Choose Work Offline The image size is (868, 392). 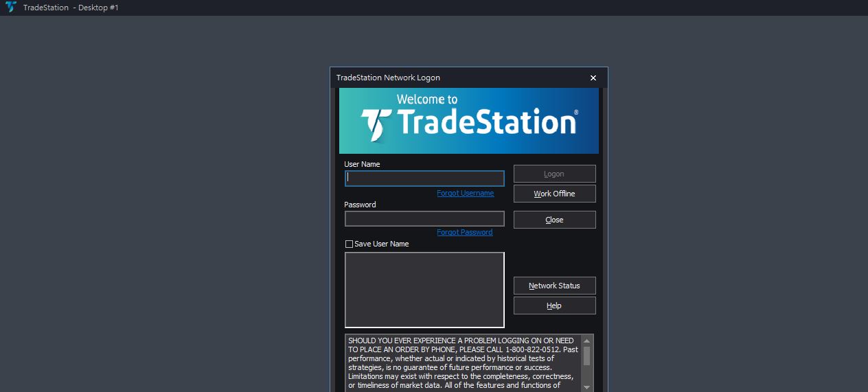tap(554, 194)
